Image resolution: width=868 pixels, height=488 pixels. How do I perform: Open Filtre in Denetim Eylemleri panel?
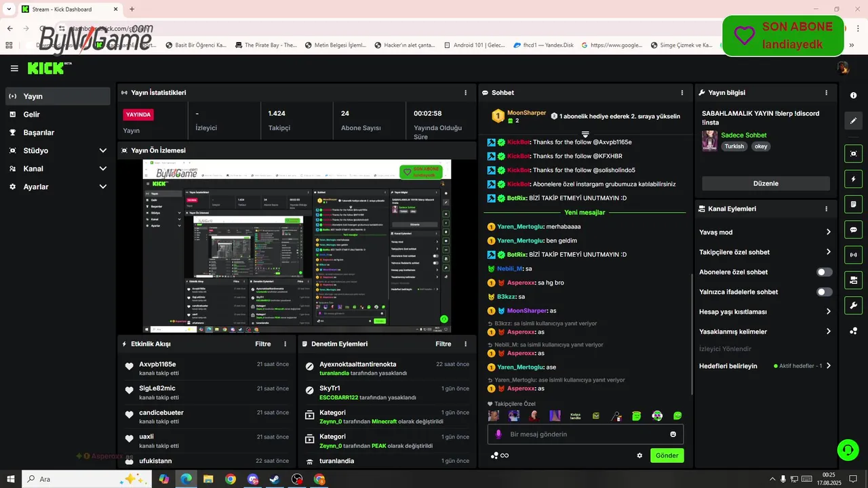tap(443, 344)
